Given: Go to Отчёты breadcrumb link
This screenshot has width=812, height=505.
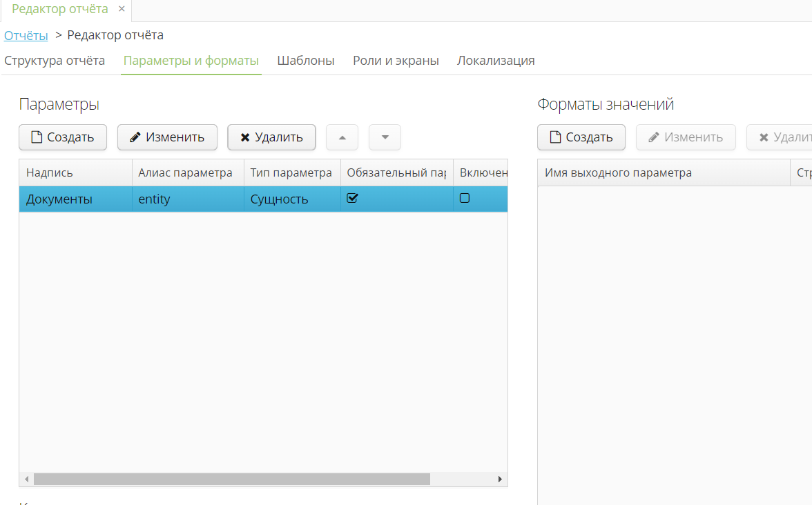Looking at the screenshot, I should tap(26, 35).
